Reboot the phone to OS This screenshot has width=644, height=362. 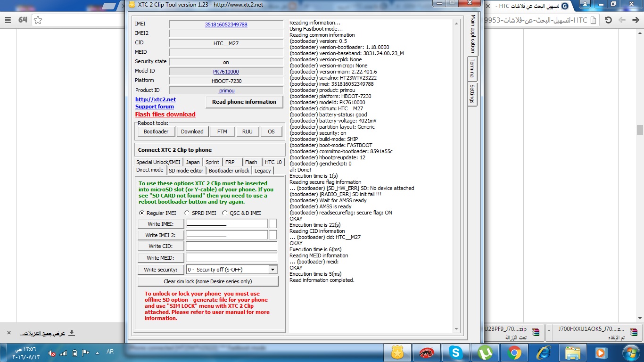point(271,132)
